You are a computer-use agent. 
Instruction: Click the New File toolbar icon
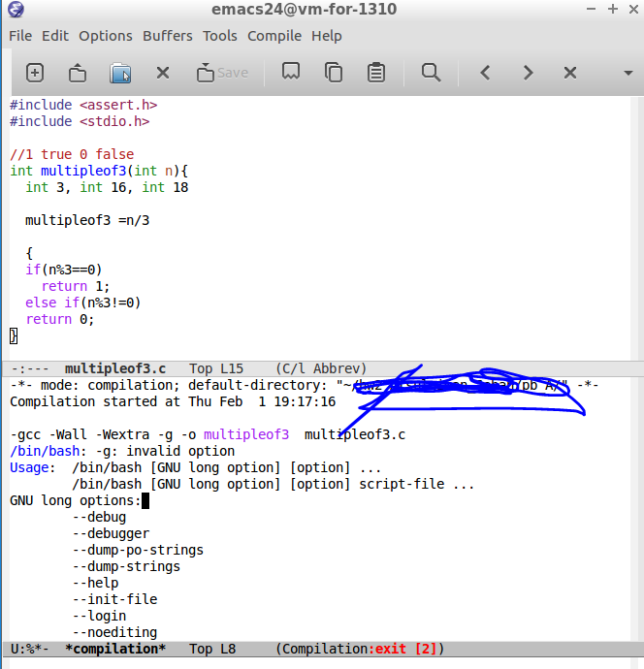[x=35, y=73]
